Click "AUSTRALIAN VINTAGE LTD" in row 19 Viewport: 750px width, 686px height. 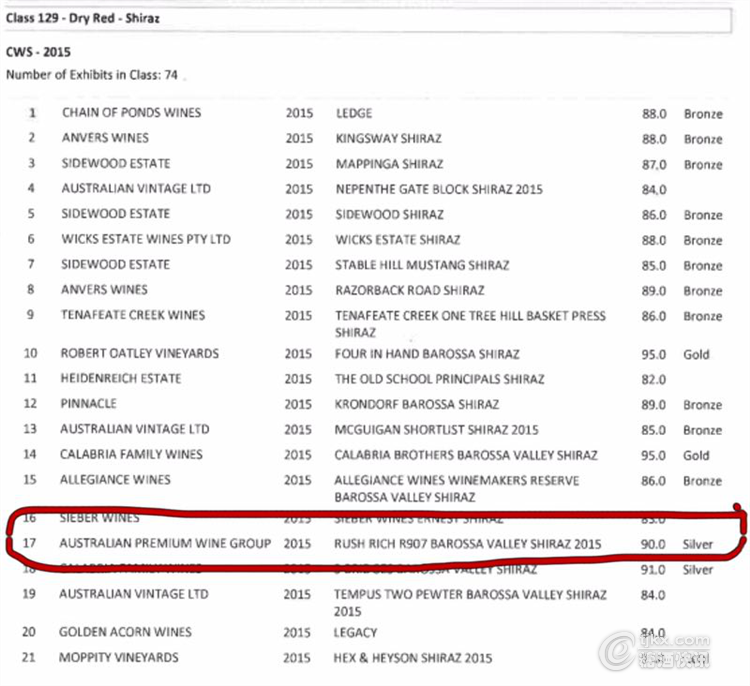coord(134,594)
